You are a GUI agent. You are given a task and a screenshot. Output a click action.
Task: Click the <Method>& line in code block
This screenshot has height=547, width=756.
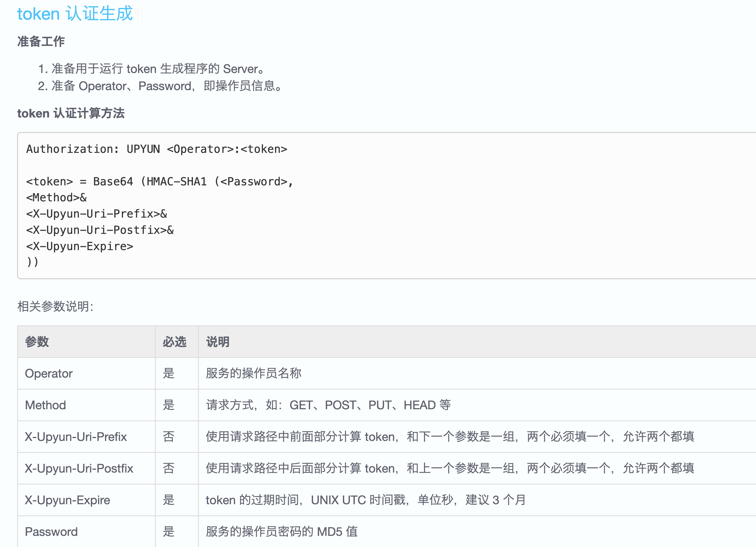[x=56, y=198]
